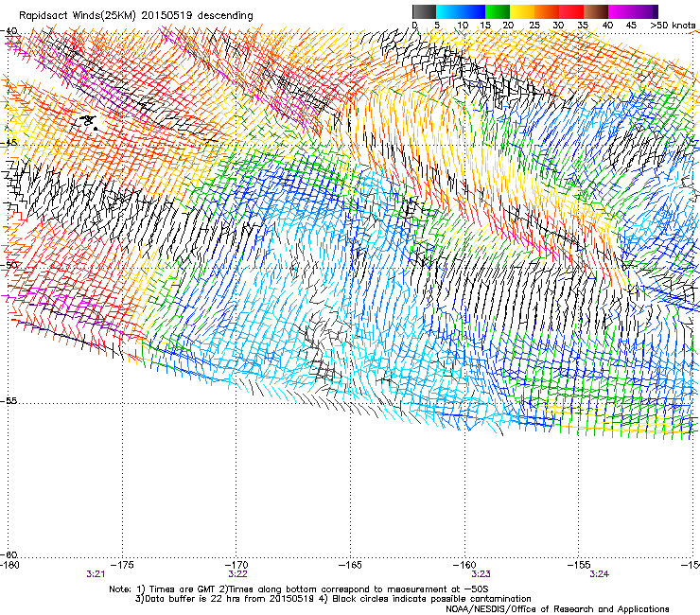
Task: Click the '10' label under the color bar
Action: [x=463, y=25]
